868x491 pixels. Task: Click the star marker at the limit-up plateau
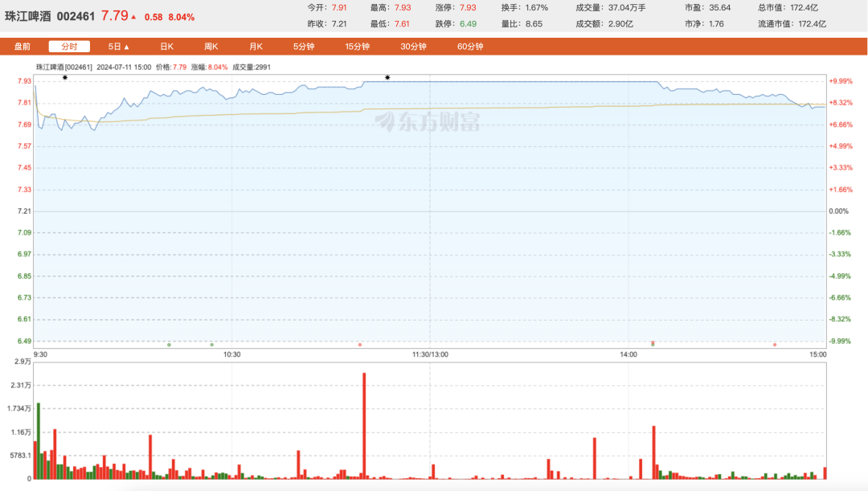387,78
